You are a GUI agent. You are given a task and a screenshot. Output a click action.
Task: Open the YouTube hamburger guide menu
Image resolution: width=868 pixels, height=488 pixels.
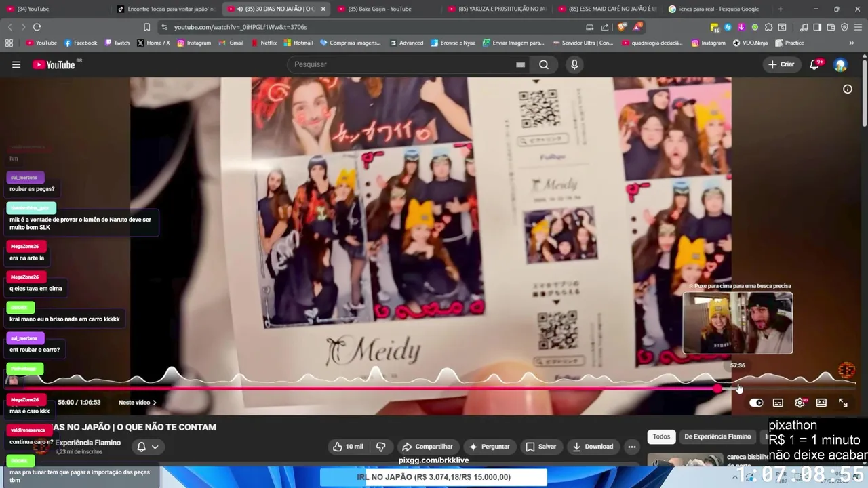(x=16, y=64)
